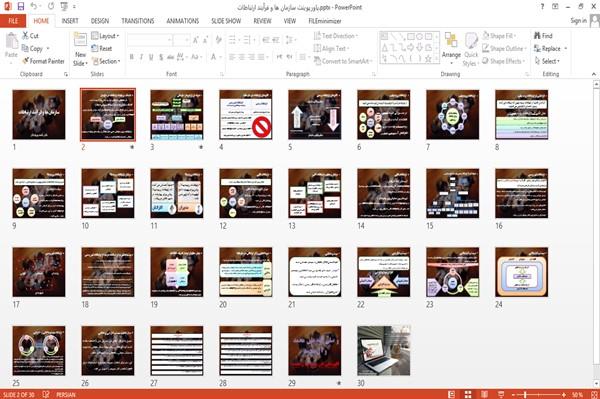
Task: Click the Save icon in quick access toolbar
Action: [x=21, y=7]
